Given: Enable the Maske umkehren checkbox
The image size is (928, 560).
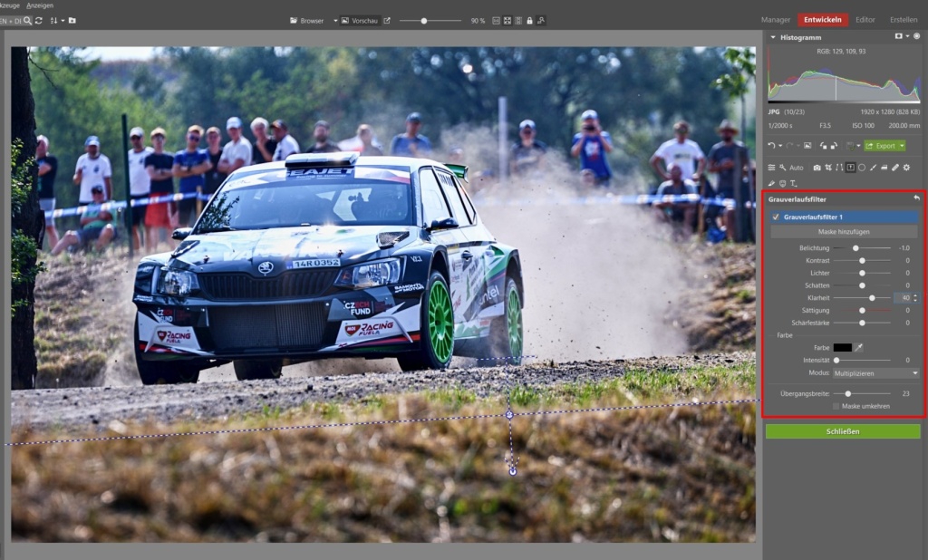Looking at the screenshot, I should pos(836,406).
